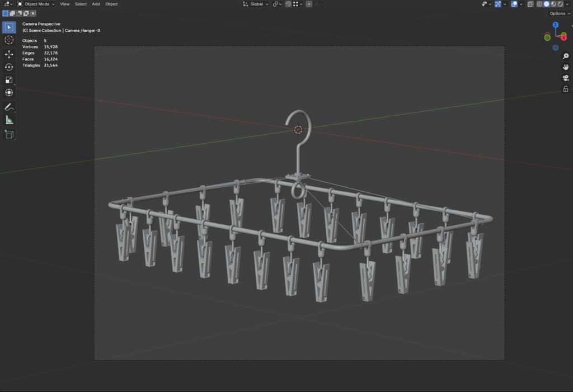The image size is (573, 392).
Task: Select the Cursor tool in the toolbar
Action: (x=9, y=40)
